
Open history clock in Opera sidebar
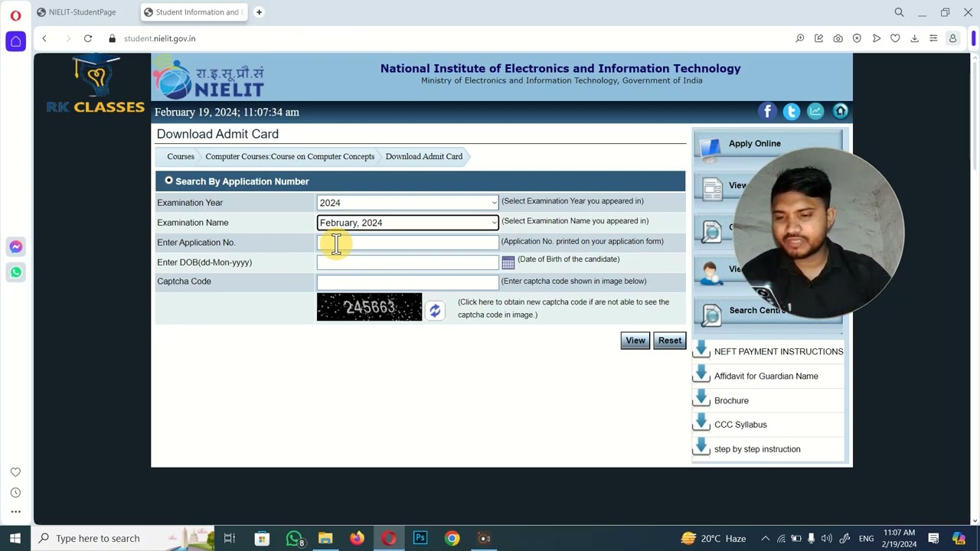point(15,493)
